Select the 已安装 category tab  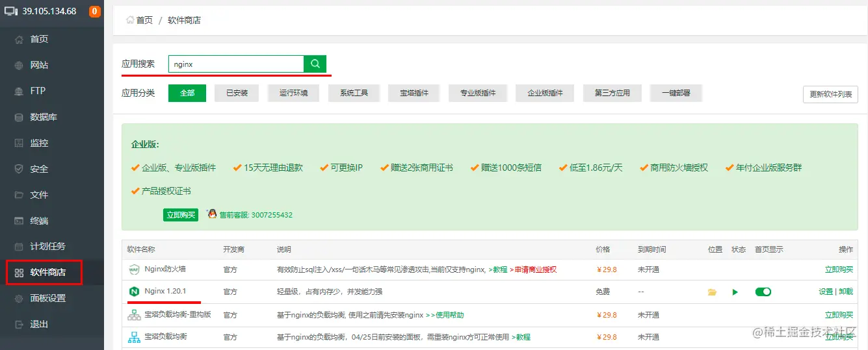(237, 93)
